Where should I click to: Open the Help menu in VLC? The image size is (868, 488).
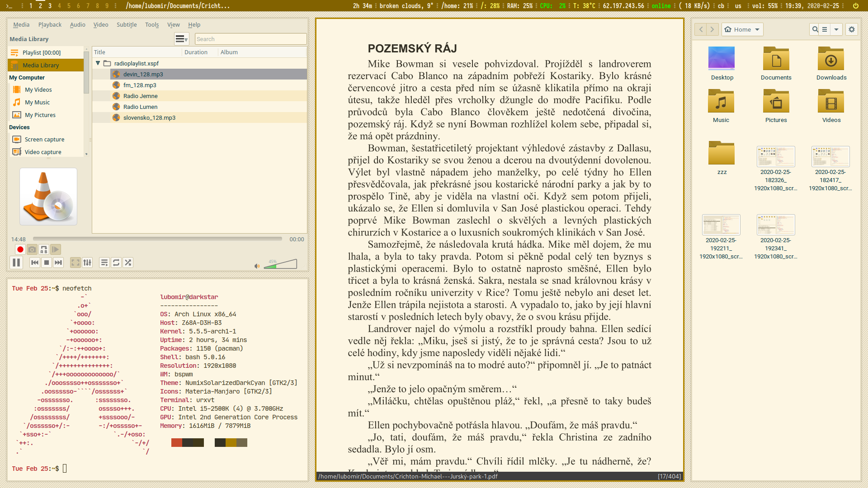click(194, 25)
